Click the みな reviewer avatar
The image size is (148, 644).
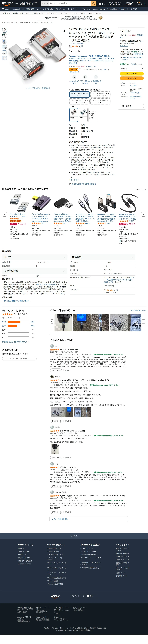pyautogui.click(x=52, y=464)
